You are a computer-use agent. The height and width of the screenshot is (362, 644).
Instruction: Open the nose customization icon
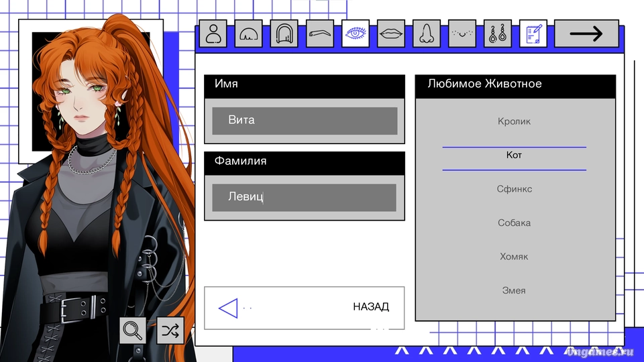(426, 34)
